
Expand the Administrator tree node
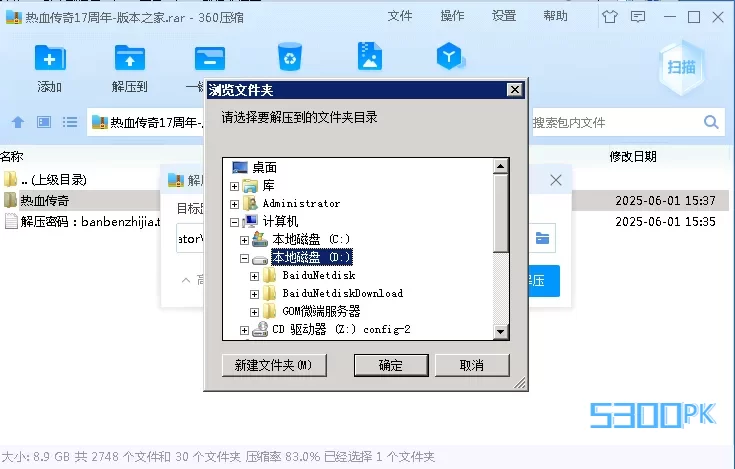click(x=234, y=204)
